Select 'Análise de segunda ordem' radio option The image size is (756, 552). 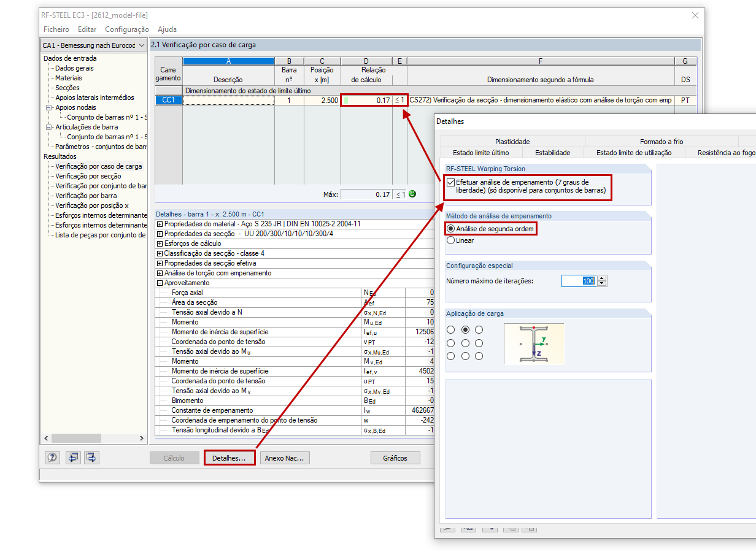[451, 229]
